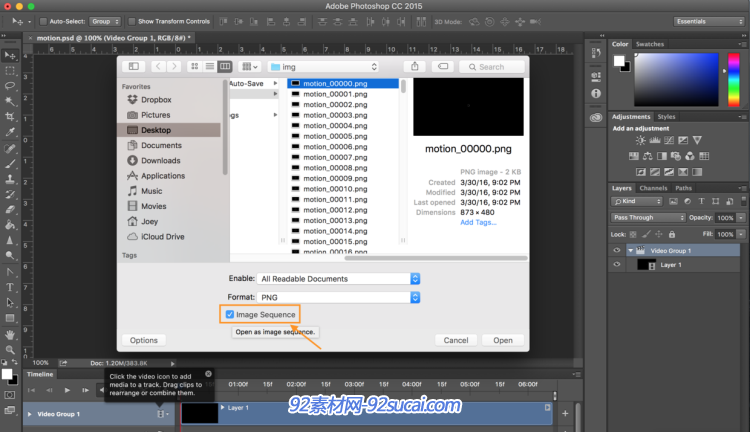This screenshot has height=432, width=750.
Task: Go forward in file dialog navigation
Action: pos(174,66)
